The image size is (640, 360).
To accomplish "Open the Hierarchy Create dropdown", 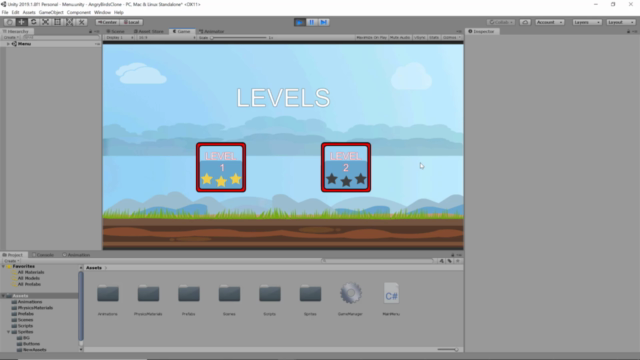I will point(11,38).
